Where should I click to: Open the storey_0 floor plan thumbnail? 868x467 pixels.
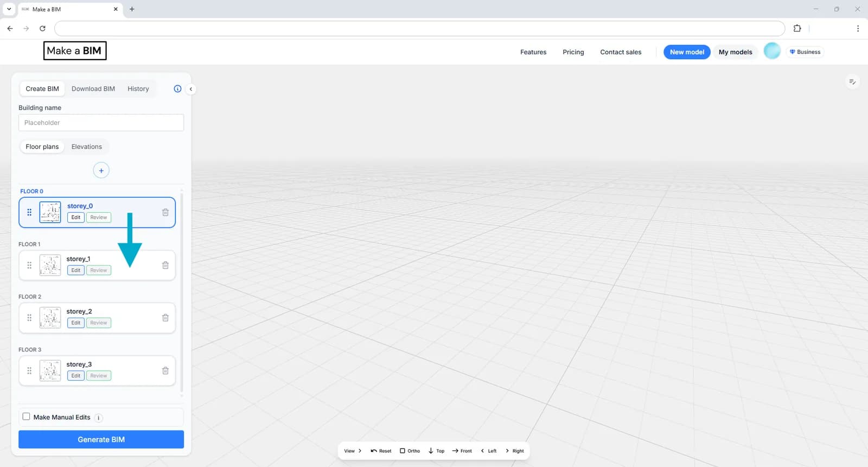50,212
